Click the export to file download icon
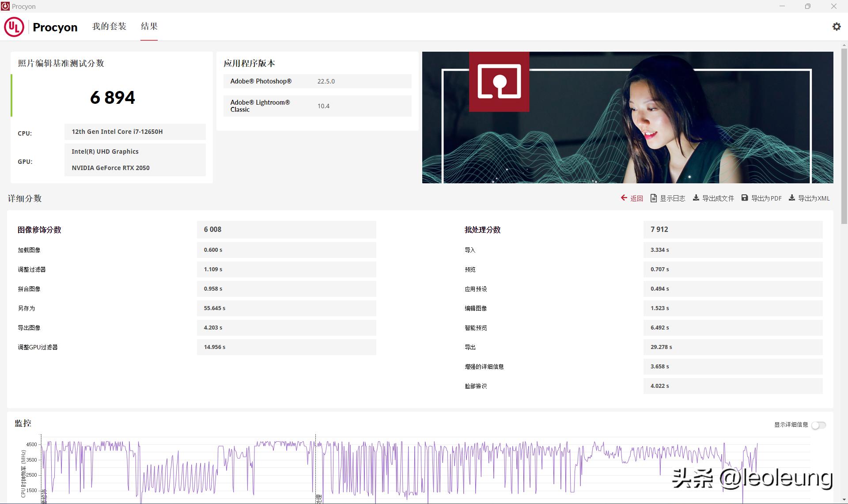Screen dimensions: 848x504 pos(696,198)
